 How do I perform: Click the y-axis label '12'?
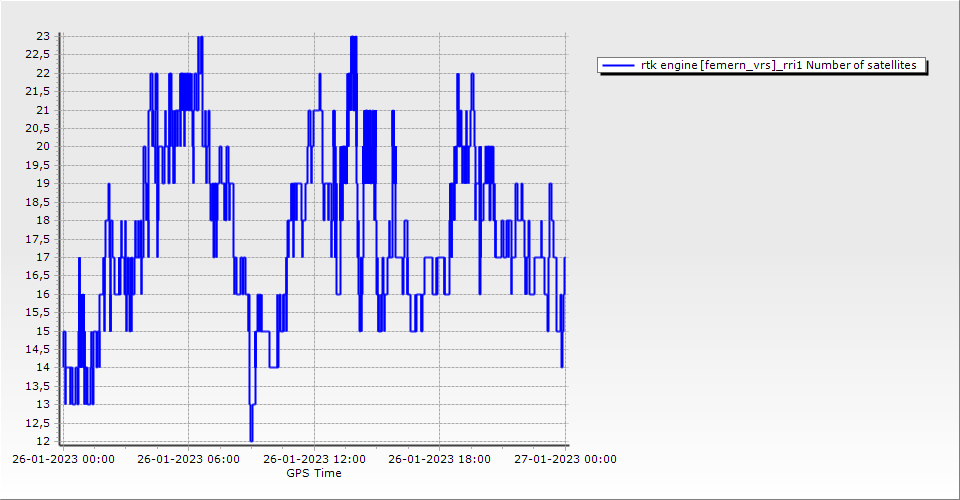pyautogui.click(x=43, y=442)
